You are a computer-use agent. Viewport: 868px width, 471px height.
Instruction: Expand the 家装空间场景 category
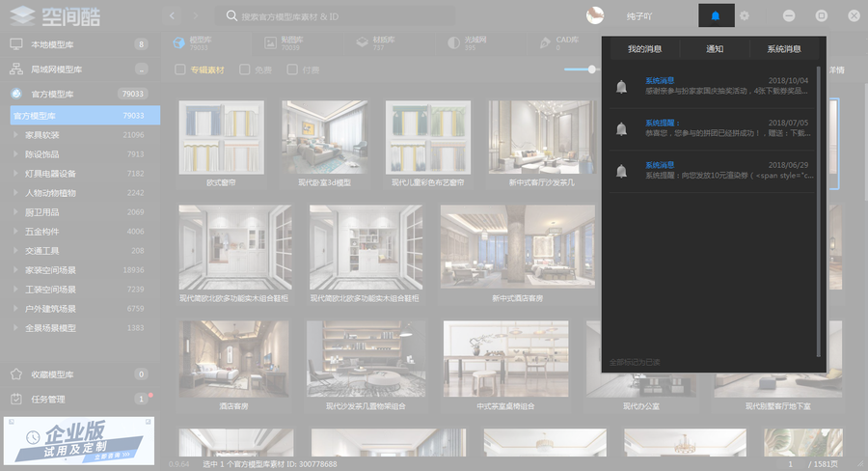[15, 270]
